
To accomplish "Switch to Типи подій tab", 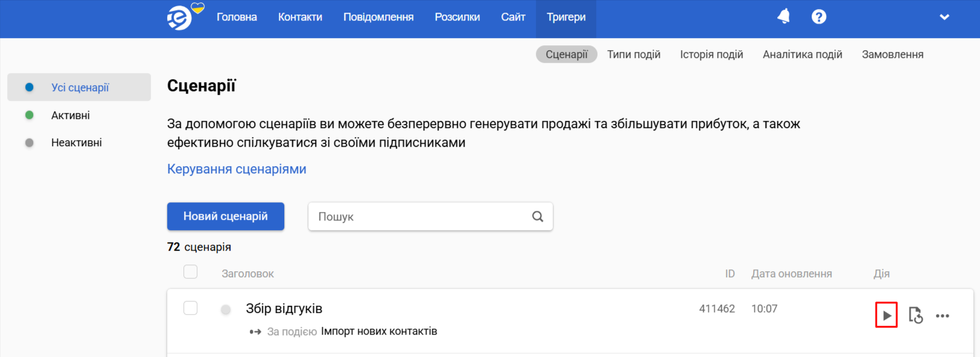I will 634,54.
